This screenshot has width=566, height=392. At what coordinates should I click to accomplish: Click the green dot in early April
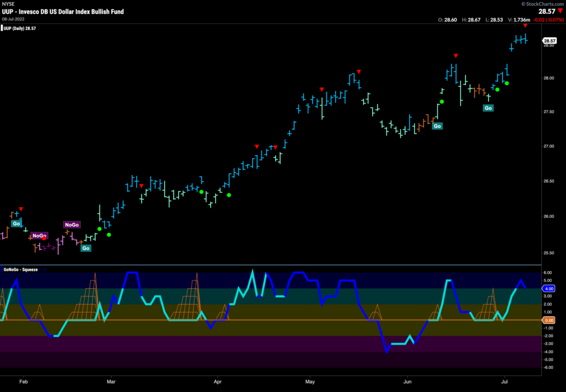(x=229, y=195)
